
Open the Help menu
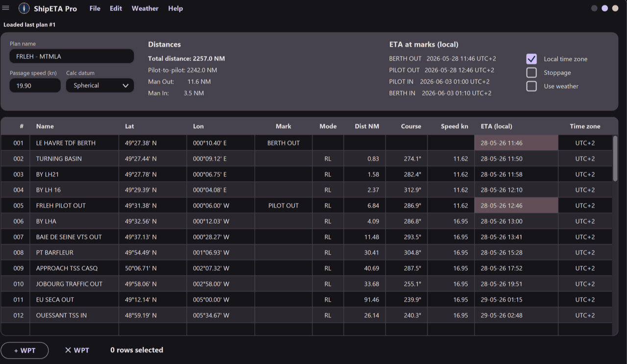pyautogui.click(x=175, y=8)
